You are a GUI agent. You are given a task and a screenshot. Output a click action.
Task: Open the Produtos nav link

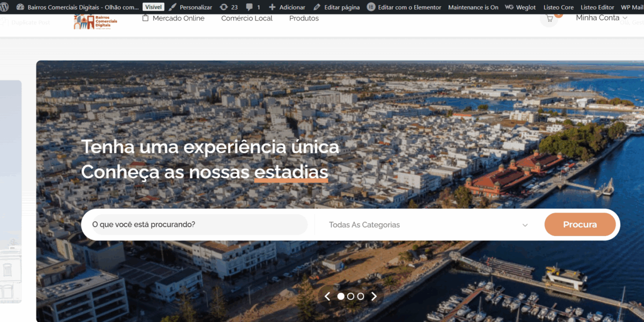[304, 18]
